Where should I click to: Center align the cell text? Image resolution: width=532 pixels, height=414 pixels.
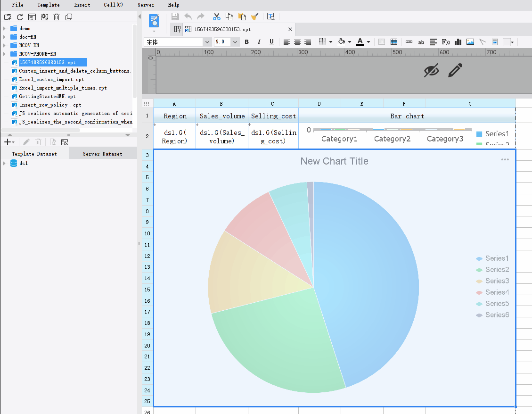click(x=297, y=42)
